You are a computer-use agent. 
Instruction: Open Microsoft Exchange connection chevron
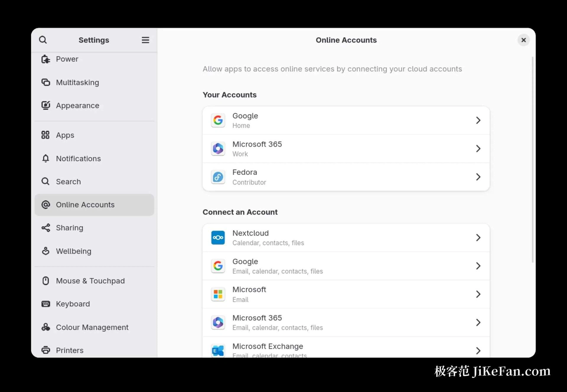[x=478, y=351]
